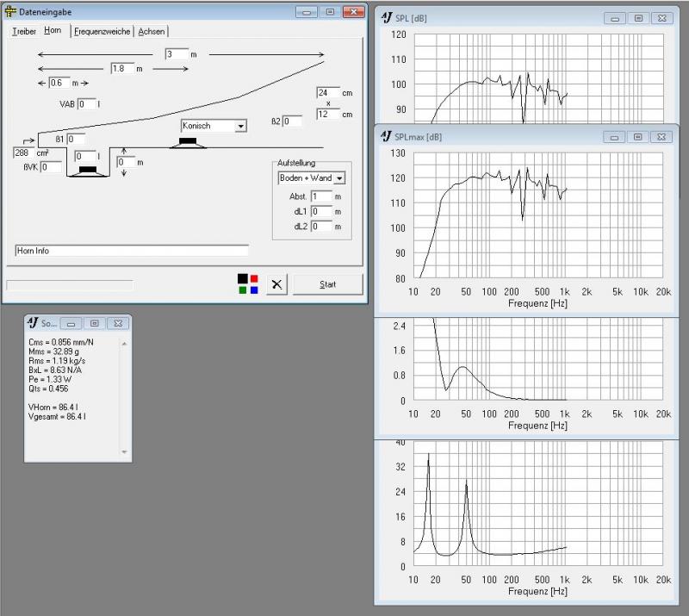Pick the blue color swatch
689x616 pixels.
tap(254, 290)
